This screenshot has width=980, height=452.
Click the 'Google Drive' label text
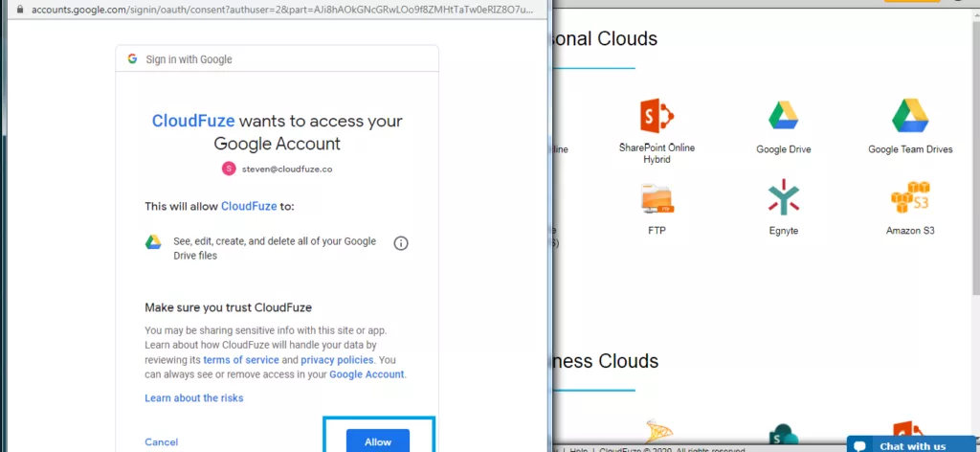(x=783, y=149)
